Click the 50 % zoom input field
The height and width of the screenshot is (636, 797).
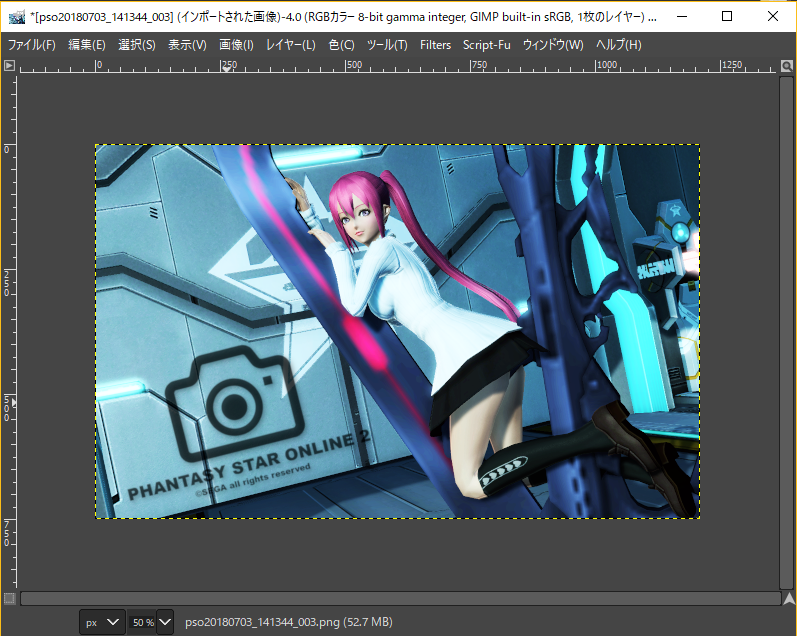click(142, 622)
